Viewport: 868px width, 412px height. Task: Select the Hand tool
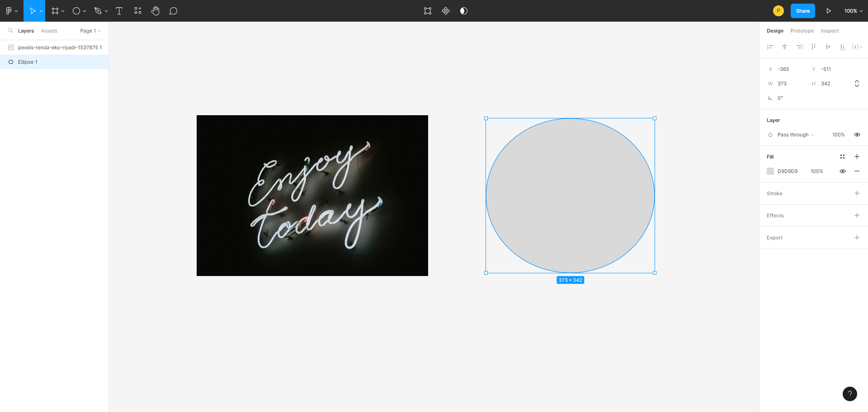(155, 11)
